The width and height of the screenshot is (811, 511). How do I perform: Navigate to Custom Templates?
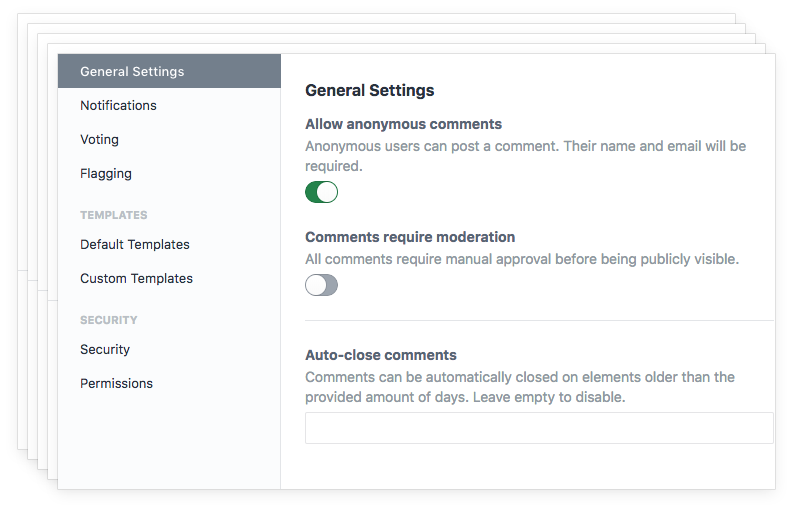coord(136,278)
